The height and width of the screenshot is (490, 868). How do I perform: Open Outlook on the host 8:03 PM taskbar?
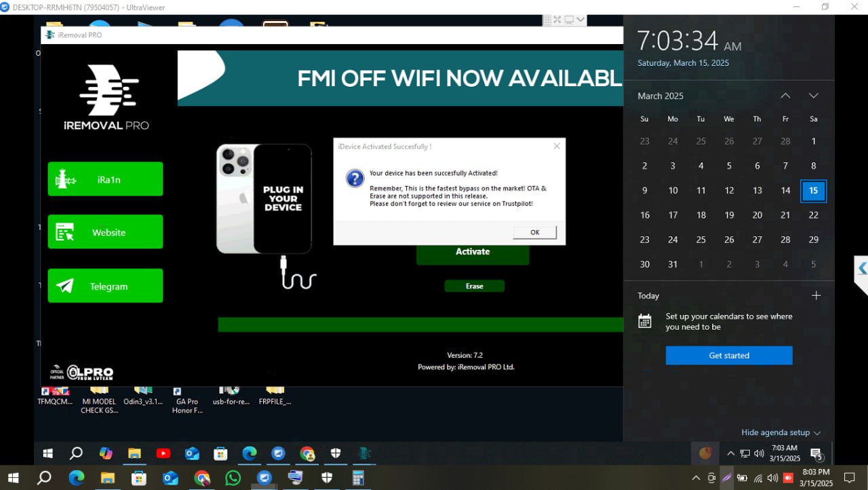(x=170, y=478)
